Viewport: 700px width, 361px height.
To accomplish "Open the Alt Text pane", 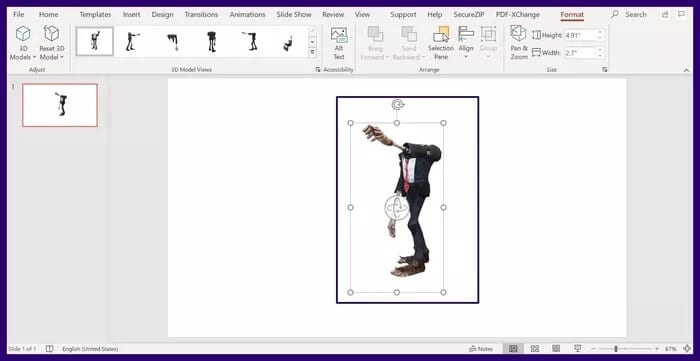I will (339, 43).
